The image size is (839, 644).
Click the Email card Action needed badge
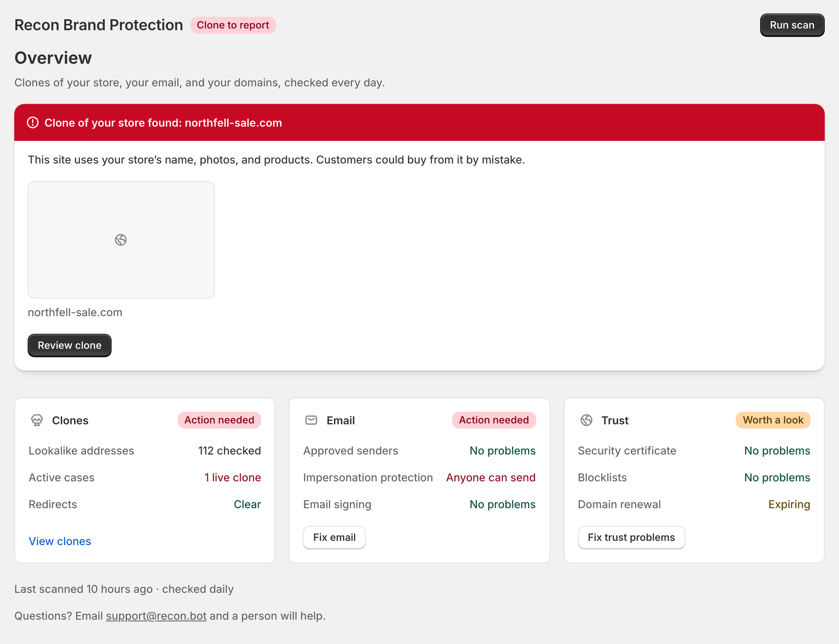click(x=494, y=420)
